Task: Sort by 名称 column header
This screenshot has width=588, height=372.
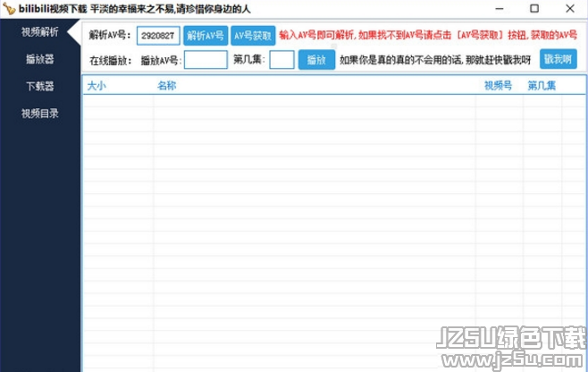Action: (167, 86)
